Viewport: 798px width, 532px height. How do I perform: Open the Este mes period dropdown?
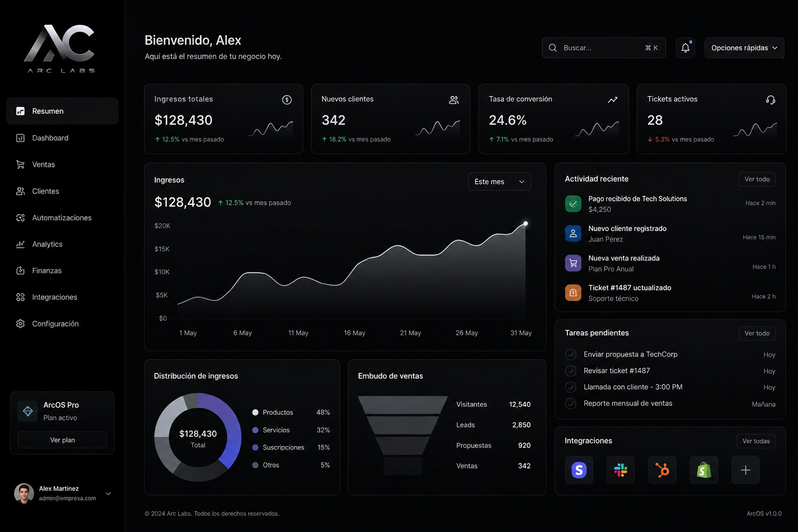[x=499, y=181]
